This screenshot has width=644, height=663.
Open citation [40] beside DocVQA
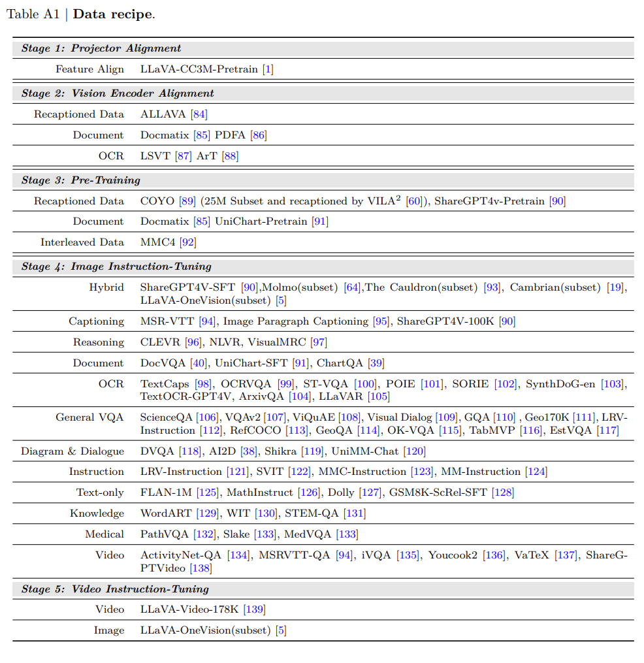(199, 363)
